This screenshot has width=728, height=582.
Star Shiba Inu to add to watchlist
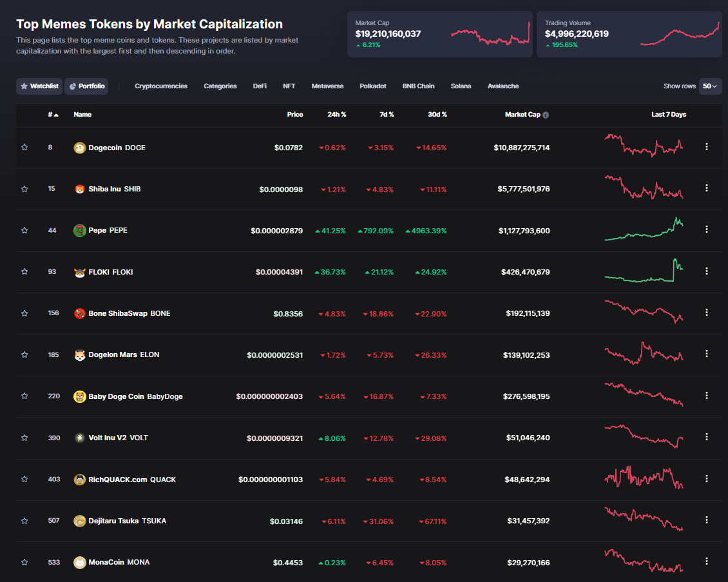(24, 189)
